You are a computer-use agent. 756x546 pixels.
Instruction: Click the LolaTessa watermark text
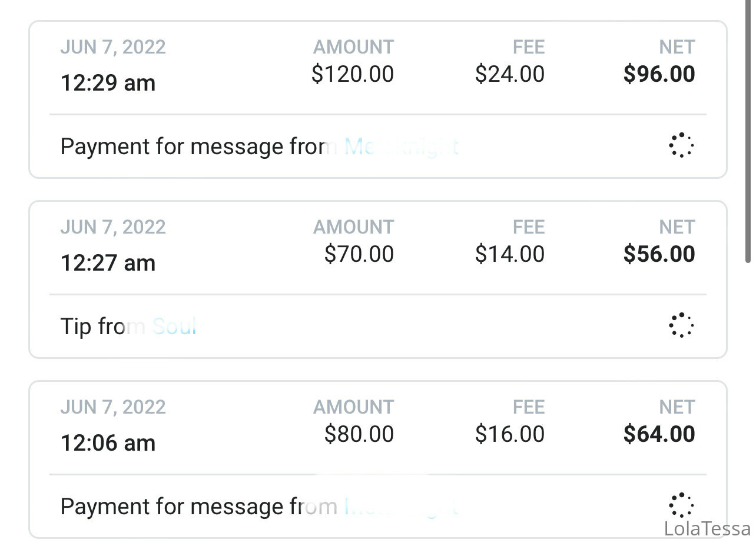[708, 528]
